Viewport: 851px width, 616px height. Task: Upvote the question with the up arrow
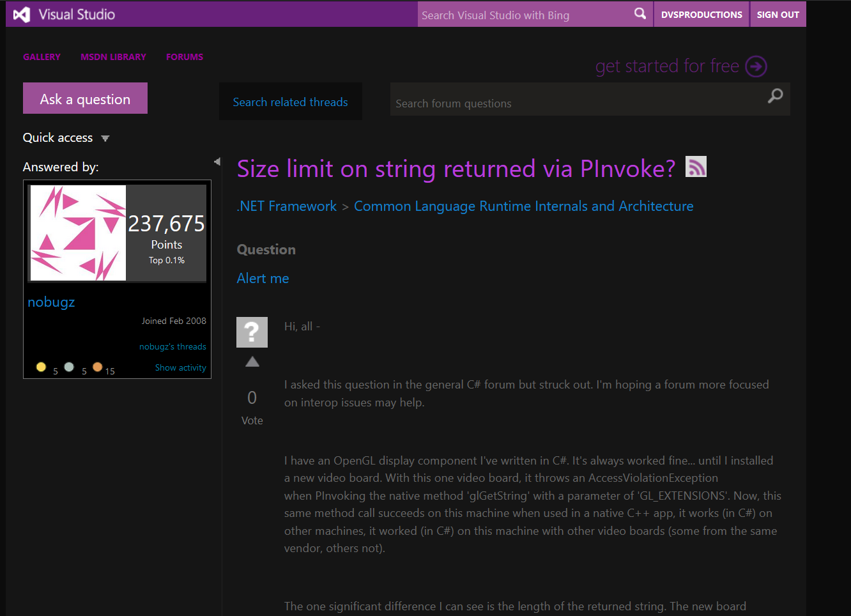coord(252,362)
